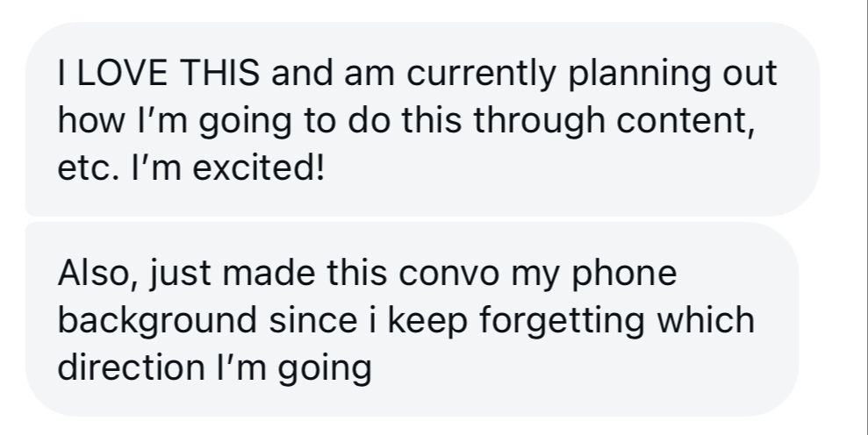The width and height of the screenshot is (868, 435).
Task: Click the vertical divider line at right edge
Action: [866, 217]
